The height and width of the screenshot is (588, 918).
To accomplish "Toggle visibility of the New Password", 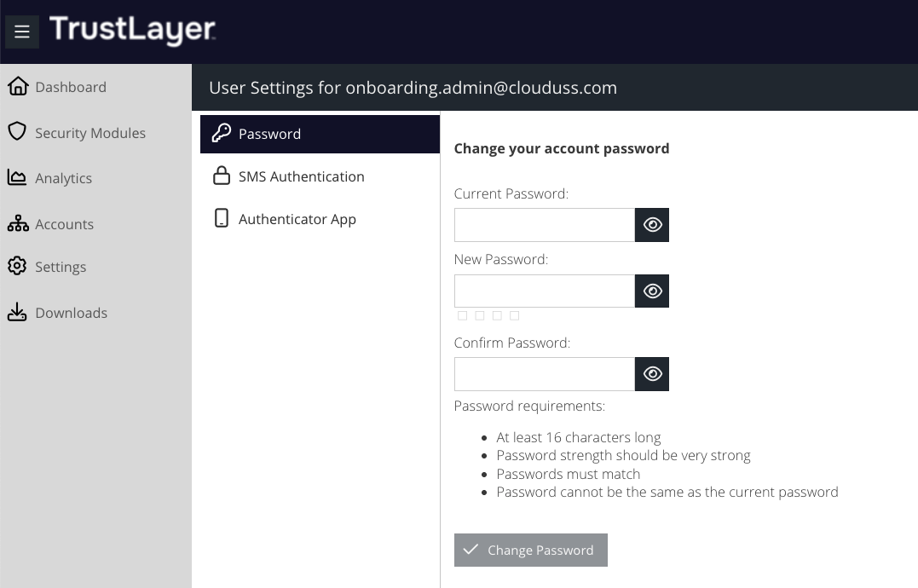I will coord(652,291).
